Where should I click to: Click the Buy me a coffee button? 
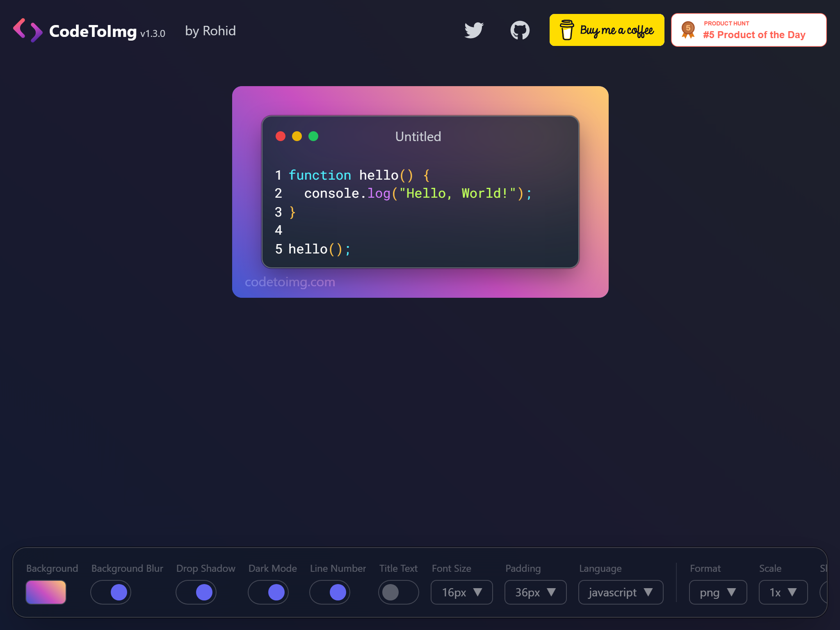607,30
